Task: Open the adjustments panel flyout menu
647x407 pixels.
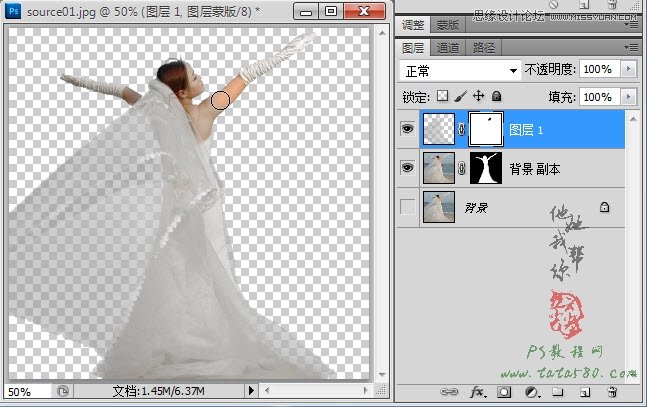Action: coord(631,26)
